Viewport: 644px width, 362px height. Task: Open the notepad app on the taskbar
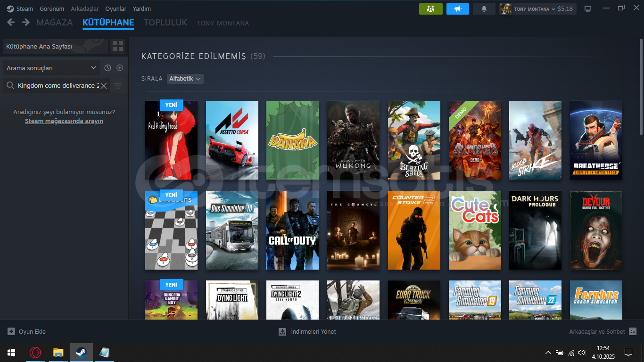104,353
